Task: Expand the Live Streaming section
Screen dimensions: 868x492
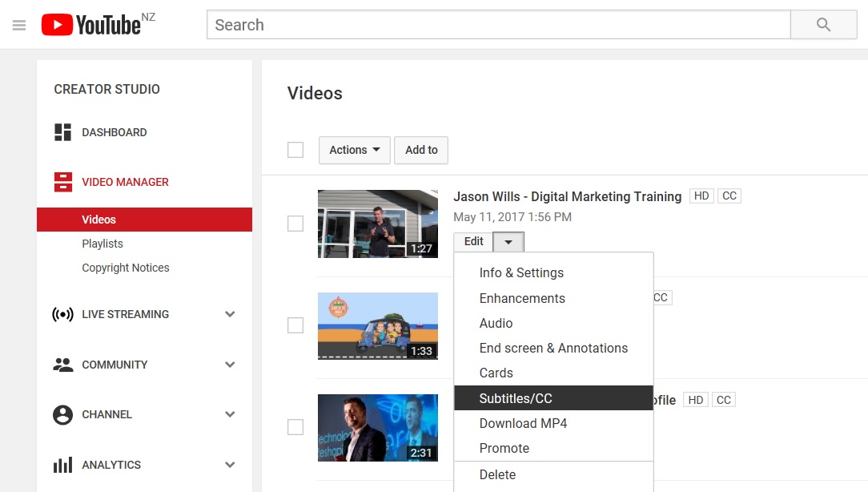Action: tap(231, 314)
